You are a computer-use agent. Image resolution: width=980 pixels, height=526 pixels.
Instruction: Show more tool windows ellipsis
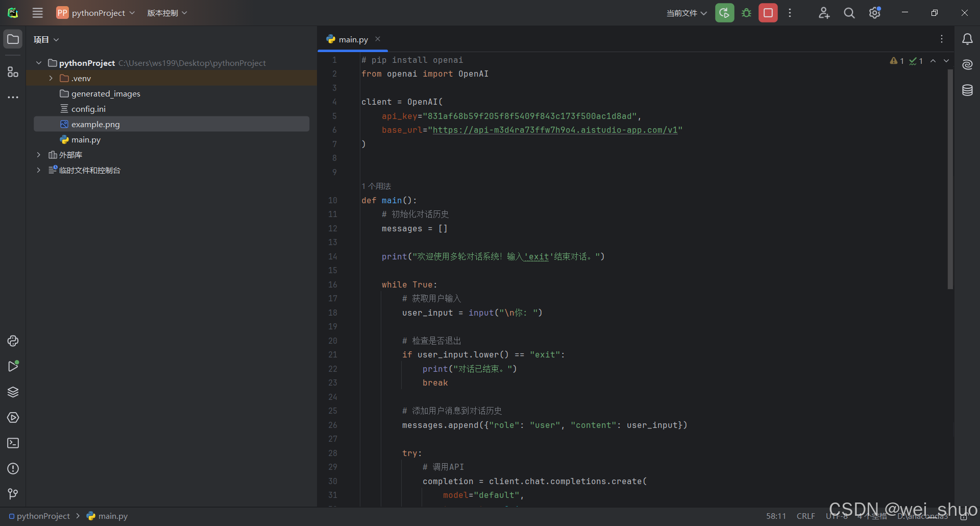[x=13, y=97]
